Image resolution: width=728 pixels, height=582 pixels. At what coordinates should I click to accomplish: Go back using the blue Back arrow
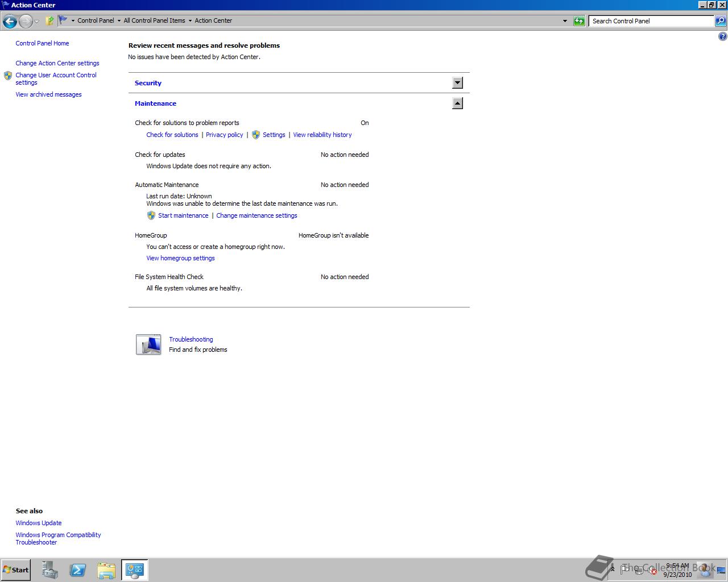coord(10,22)
